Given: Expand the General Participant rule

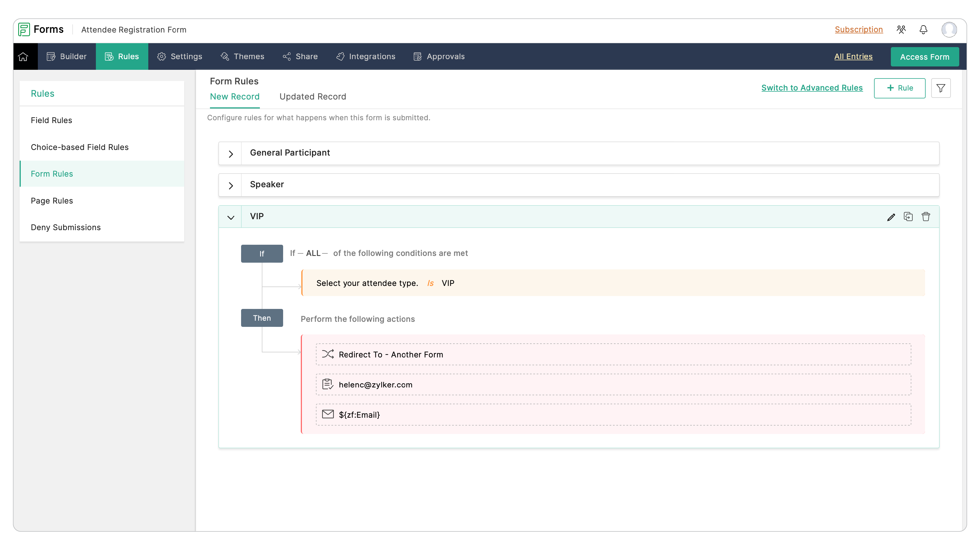Looking at the screenshot, I should (x=230, y=154).
